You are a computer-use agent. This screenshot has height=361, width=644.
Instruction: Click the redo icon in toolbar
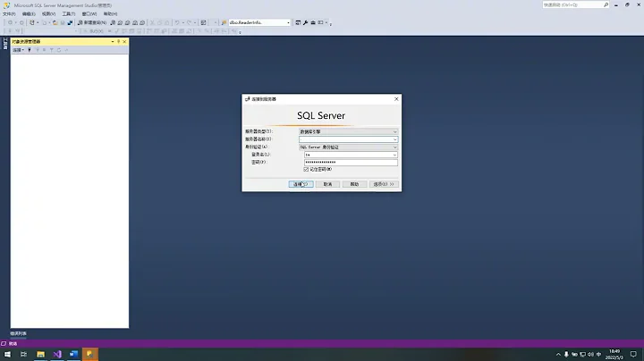click(189, 22)
